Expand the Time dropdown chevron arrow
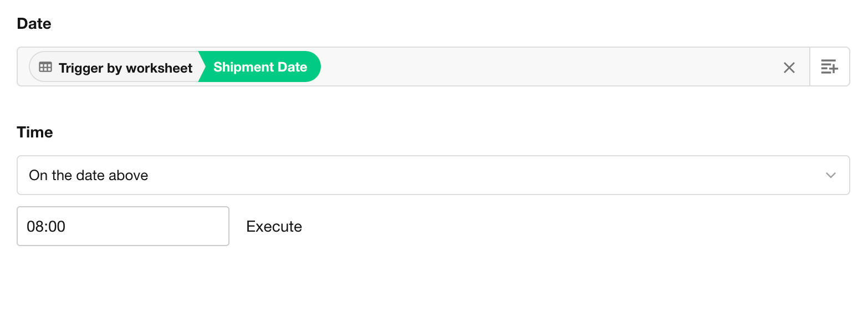The width and height of the screenshot is (868, 327). tap(830, 175)
